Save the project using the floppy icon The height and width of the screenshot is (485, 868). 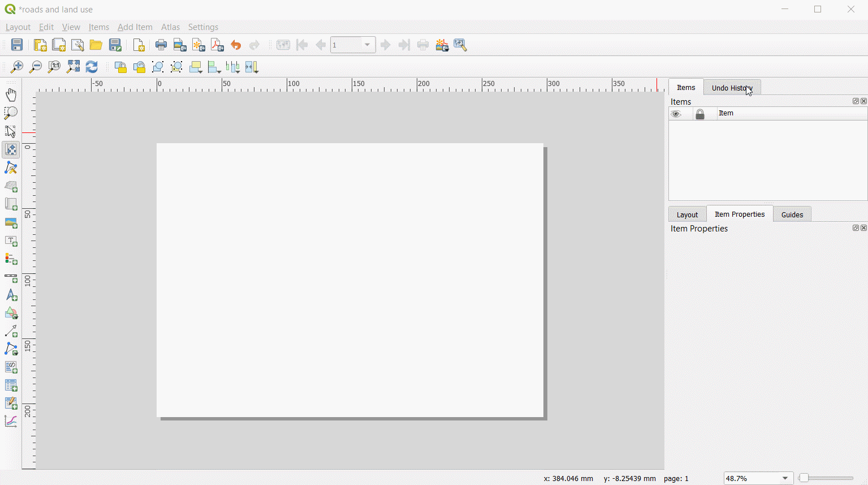click(17, 45)
